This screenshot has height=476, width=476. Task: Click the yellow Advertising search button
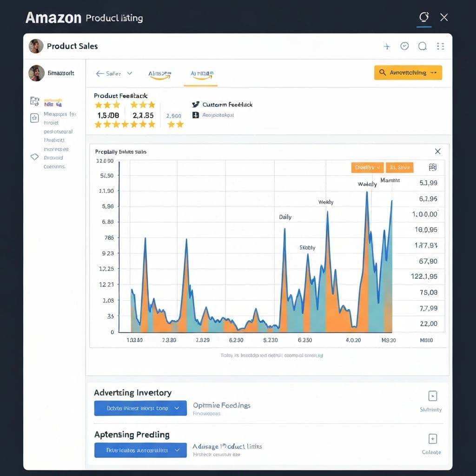pyautogui.click(x=408, y=73)
